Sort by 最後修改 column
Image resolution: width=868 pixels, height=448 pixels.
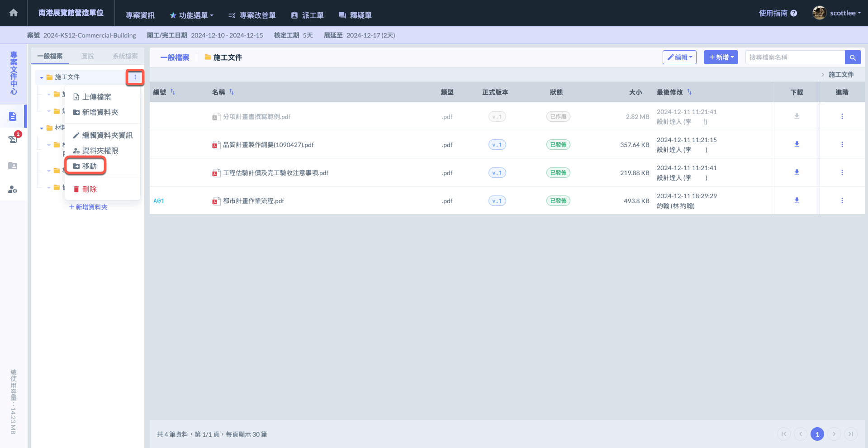689,92
